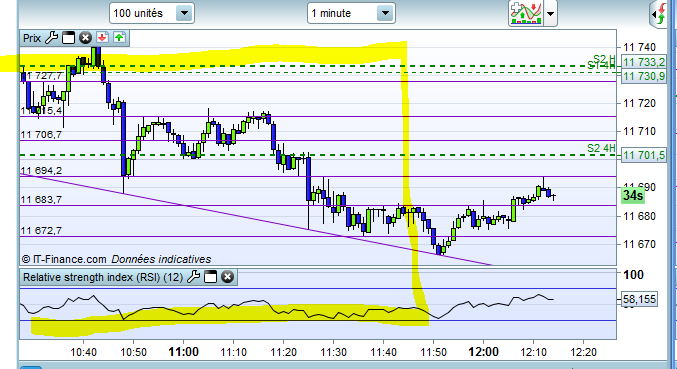Click the 10:40 time axis label
The image size is (677, 369).
pyautogui.click(x=83, y=352)
